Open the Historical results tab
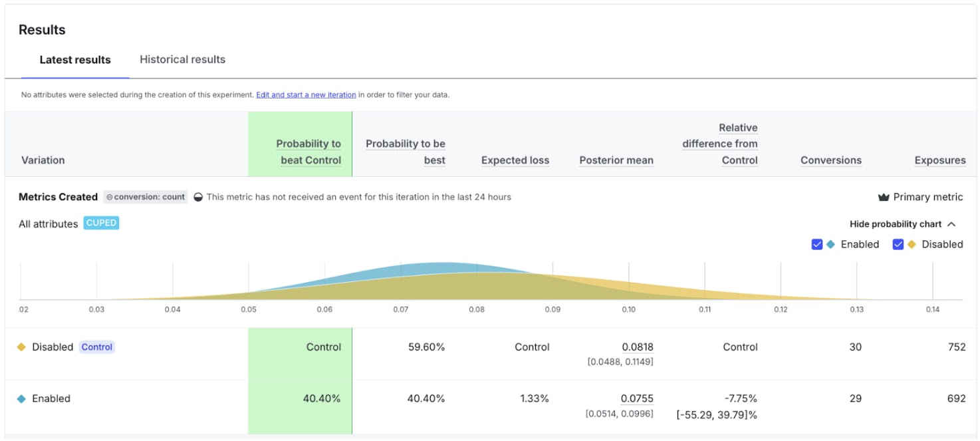 click(x=182, y=60)
